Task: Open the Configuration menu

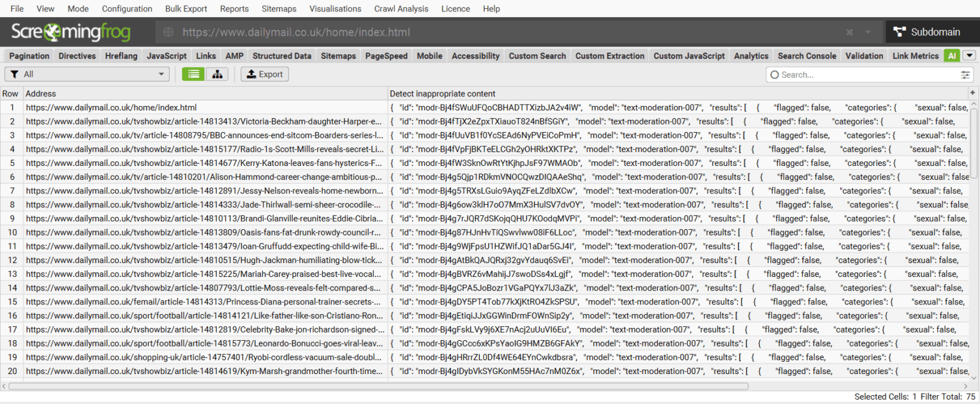Action: click(127, 9)
